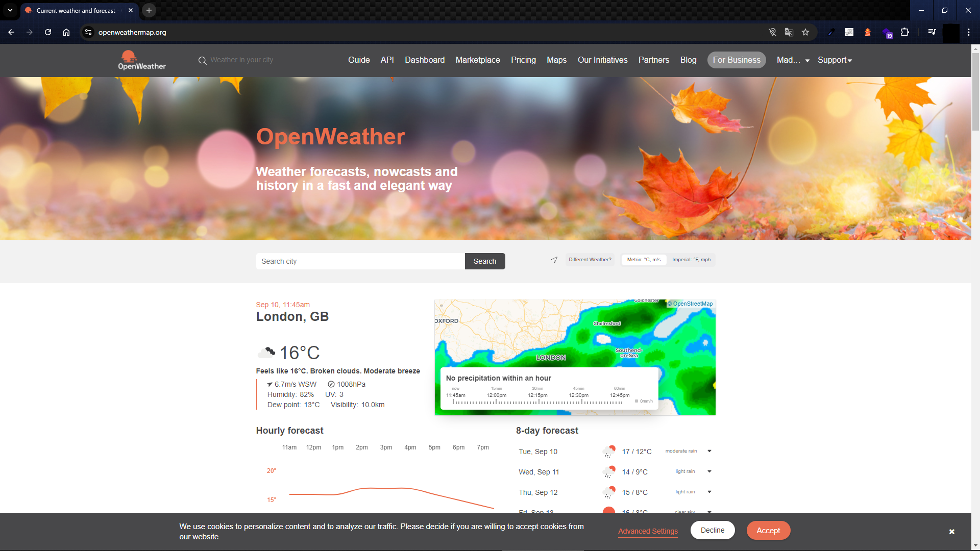The height and width of the screenshot is (551, 980).
Task: Dismiss cookie banner with X icon
Action: point(951,532)
